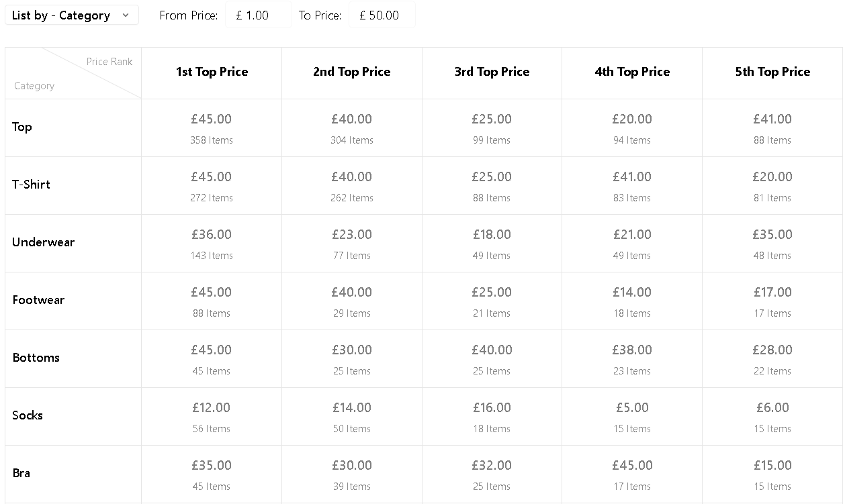The width and height of the screenshot is (843, 504).
Task: Click the Underwear category row label
Action: [x=43, y=242]
